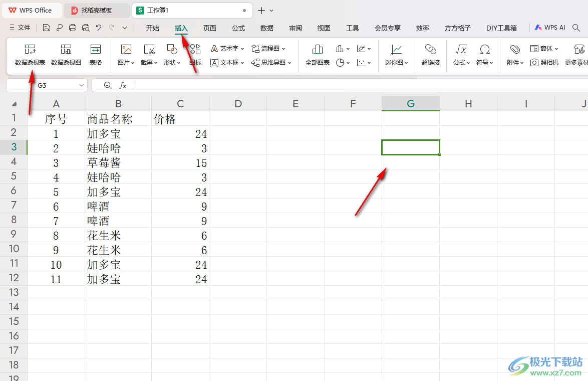This screenshot has height=381, width=588.
Task: Insert a flowchart (流程图)
Action: (x=268, y=49)
